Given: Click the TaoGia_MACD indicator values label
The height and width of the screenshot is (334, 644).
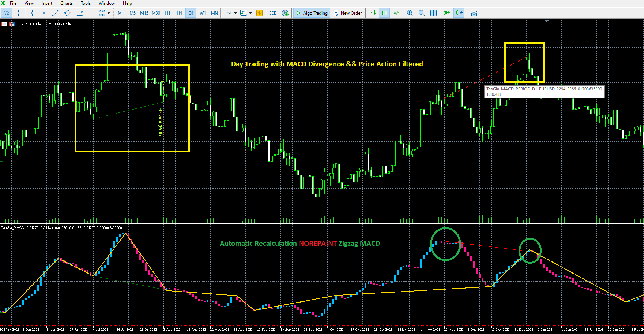Looking at the screenshot, I should click(61, 228).
